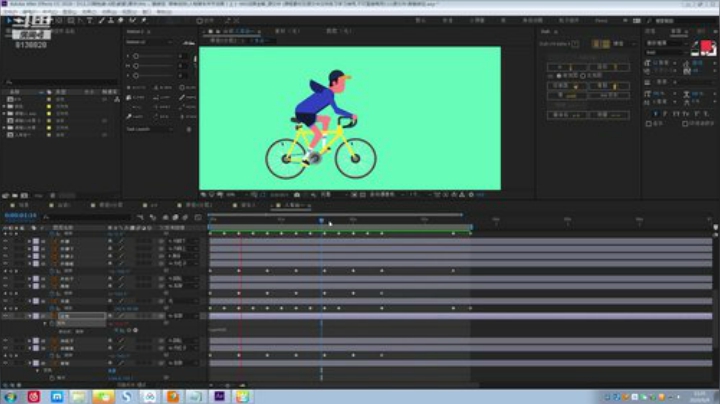Click the blue current time indicator in timeline ruler

pyautogui.click(x=321, y=221)
